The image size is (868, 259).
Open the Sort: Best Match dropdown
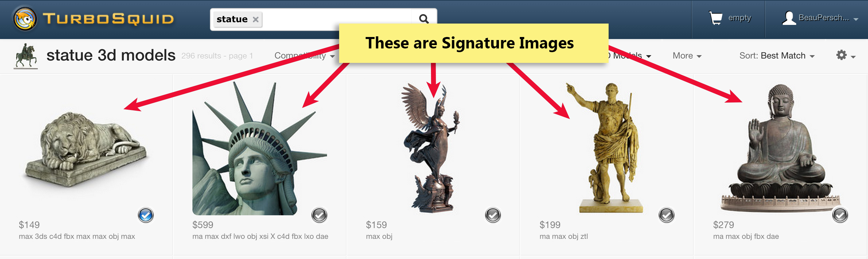click(x=777, y=55)
